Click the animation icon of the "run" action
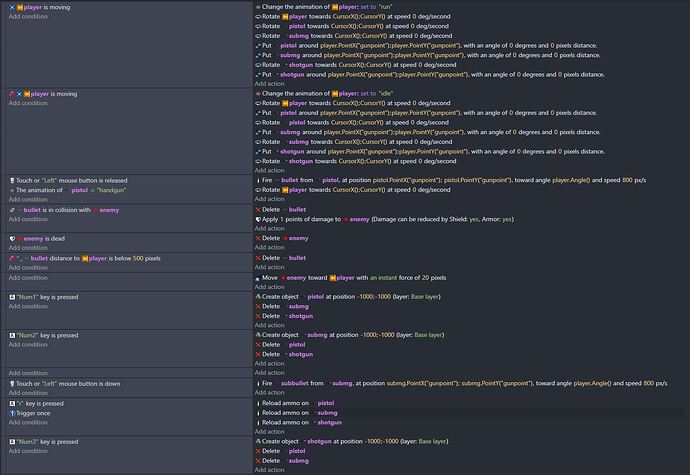Image resolution: width=690 pixels, height=475 pixels. point(258,8)
